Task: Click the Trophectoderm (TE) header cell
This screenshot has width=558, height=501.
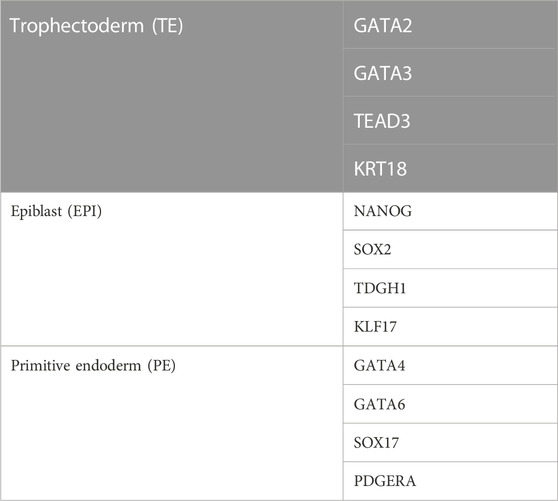Action: coord(172,96)
